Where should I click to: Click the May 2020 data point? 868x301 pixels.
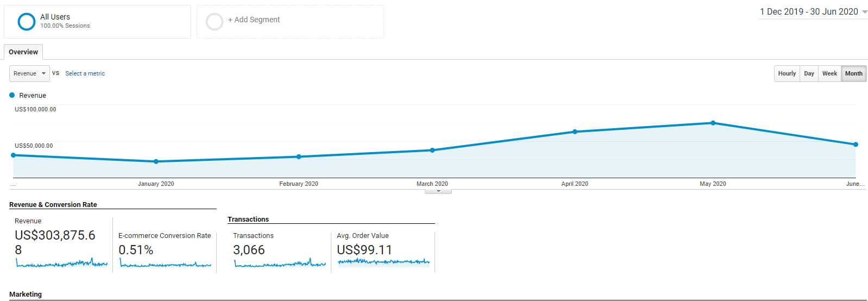click(713, 123)
